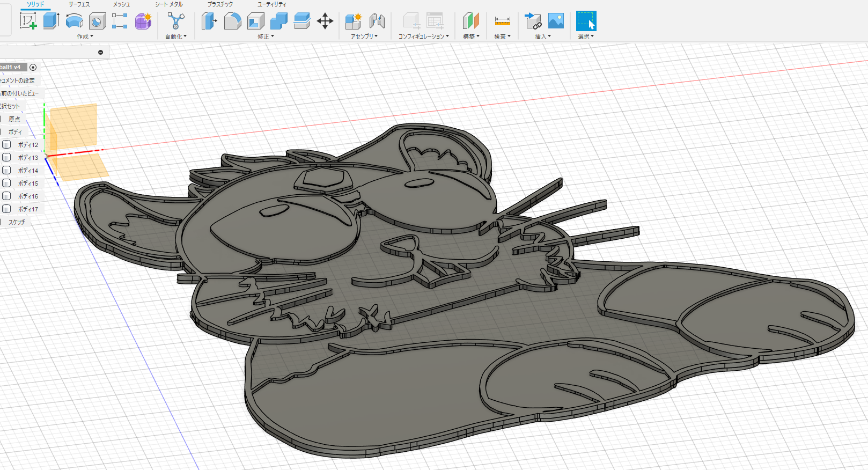Open the 挿入 dropdown menu

[543, 36]
